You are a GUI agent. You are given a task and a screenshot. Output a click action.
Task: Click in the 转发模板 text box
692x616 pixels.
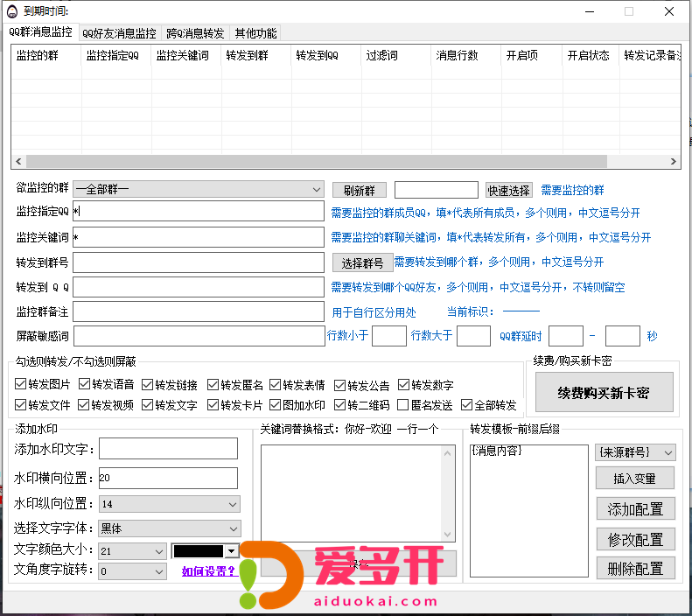[529, 510]
